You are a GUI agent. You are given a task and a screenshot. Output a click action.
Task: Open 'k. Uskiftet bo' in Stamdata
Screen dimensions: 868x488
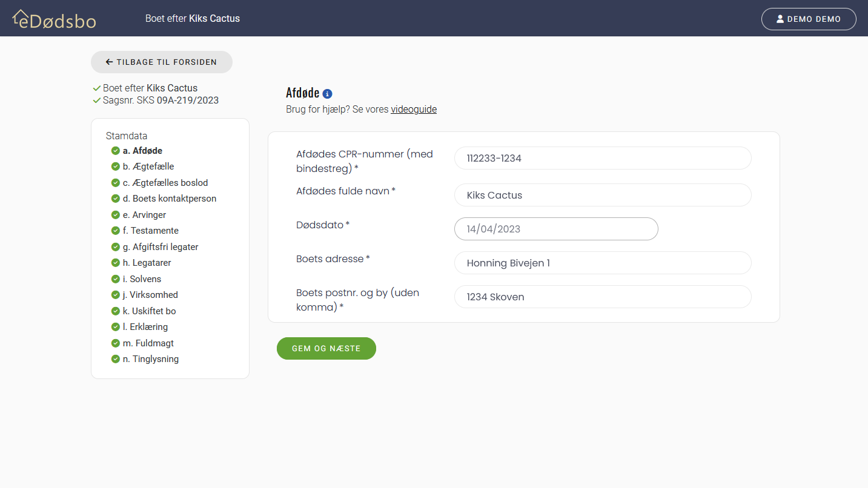[149, 311]
